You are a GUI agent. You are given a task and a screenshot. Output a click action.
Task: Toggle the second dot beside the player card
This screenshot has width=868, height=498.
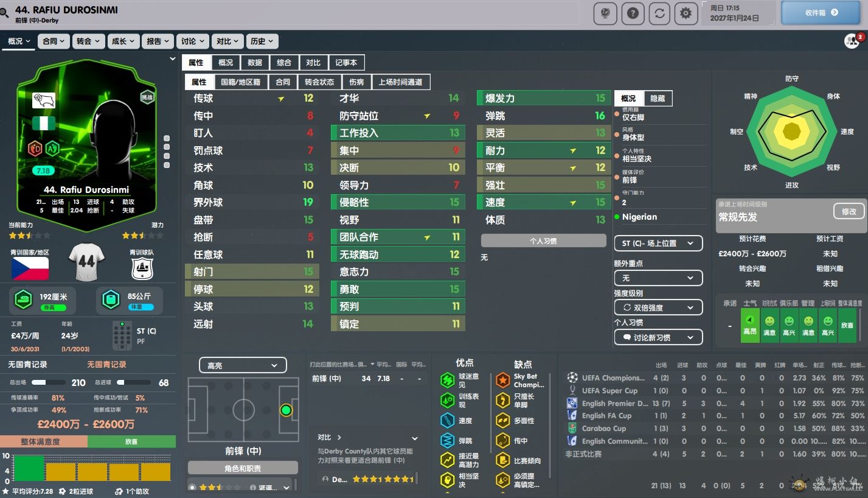(167, 147)
